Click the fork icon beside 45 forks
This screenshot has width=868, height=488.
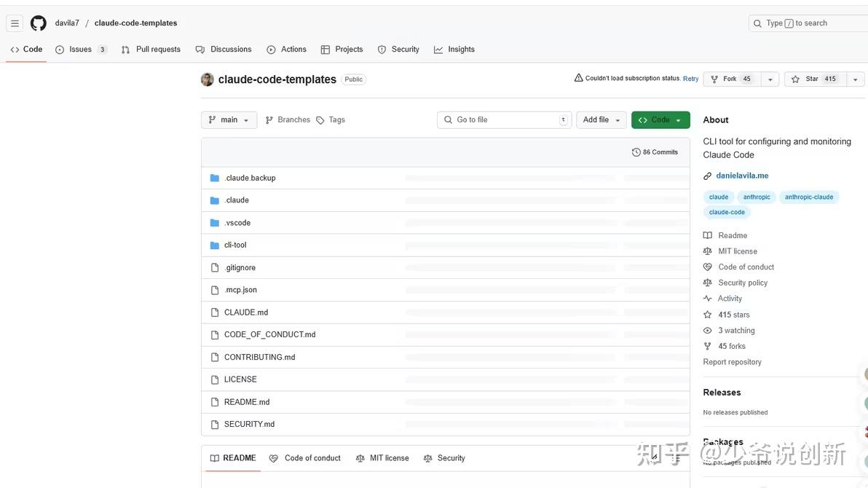(x=708, y=346)
